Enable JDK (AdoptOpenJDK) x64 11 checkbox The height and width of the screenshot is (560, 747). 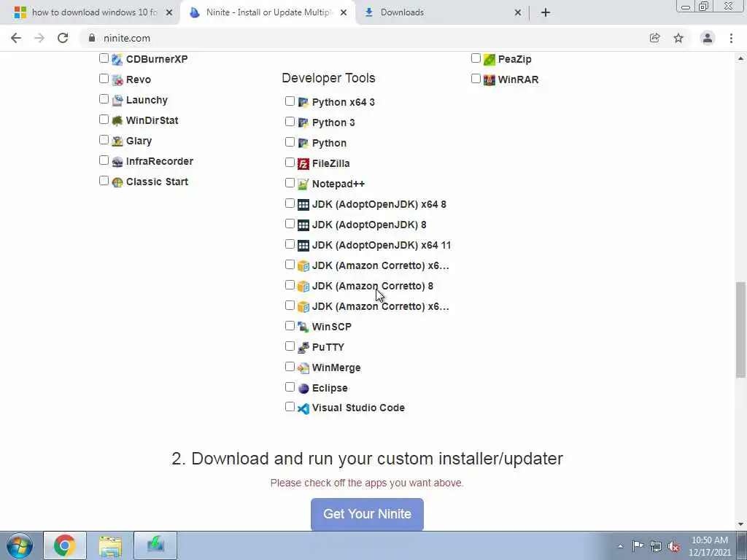point(290,244)
